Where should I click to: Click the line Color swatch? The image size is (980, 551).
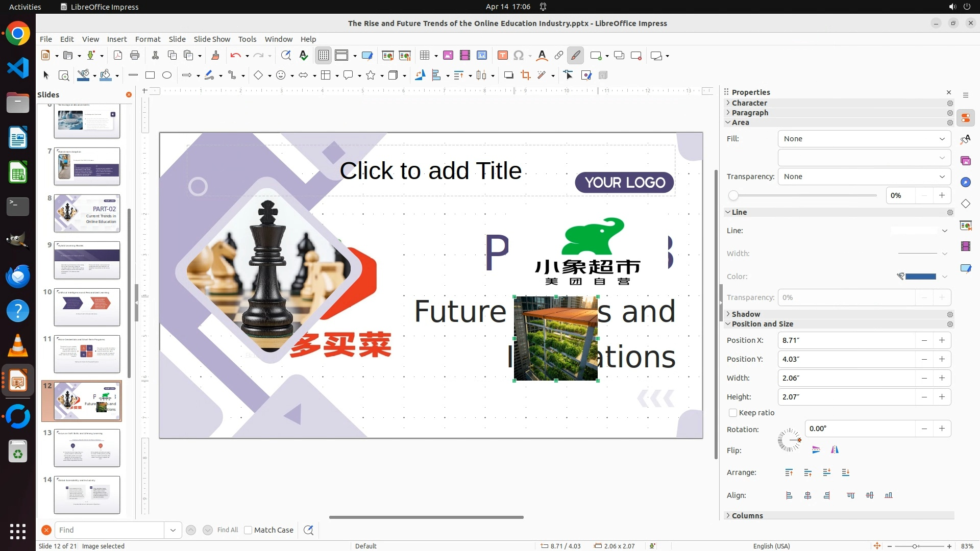pyautogui.click(x=920, y=277)
